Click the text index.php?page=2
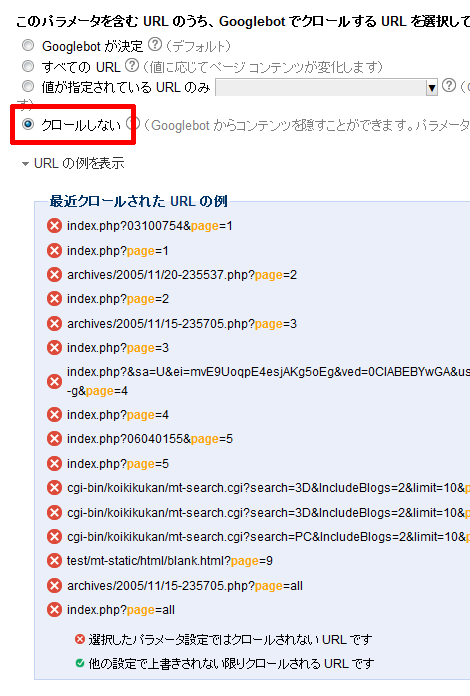470x696 pixels. point(118,299)
